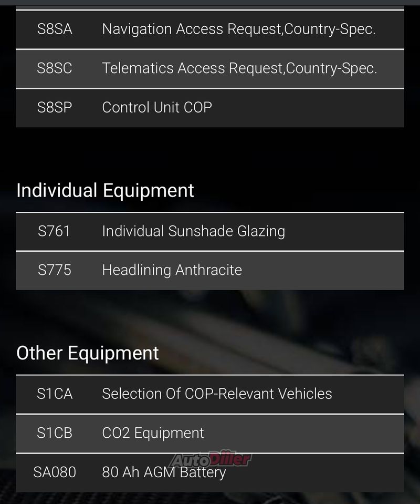Click the AutoDiller watermark logo
The width and height of the screenshot is (420, 504).
click(211, 459)
